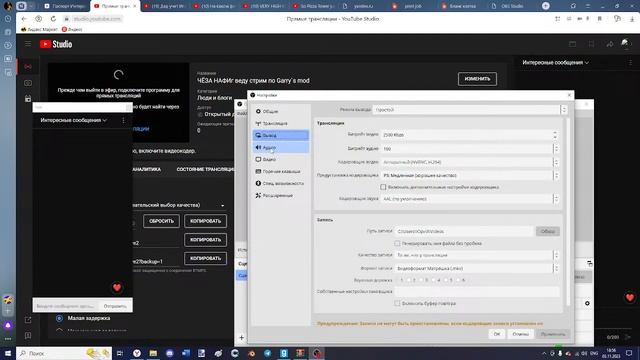Open Advanced (Расширенные) section in OBS settings

pyautogui.click(x=280, y=196)
